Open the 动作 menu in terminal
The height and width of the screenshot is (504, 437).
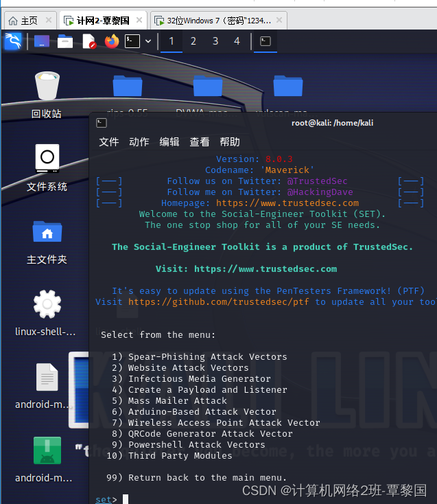tap(139, 141)
